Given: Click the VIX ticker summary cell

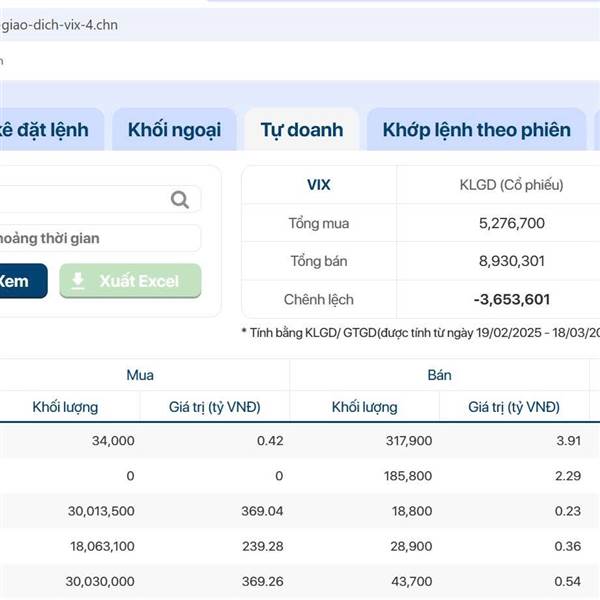Looking at the screenshot, I should (318, 185).
